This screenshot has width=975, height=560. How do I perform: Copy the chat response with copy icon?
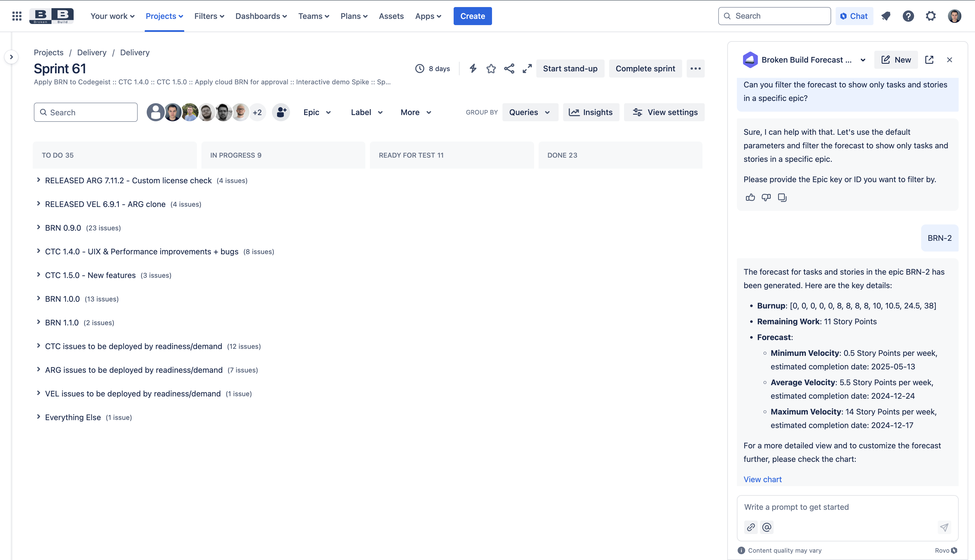(x=782, y=197)
